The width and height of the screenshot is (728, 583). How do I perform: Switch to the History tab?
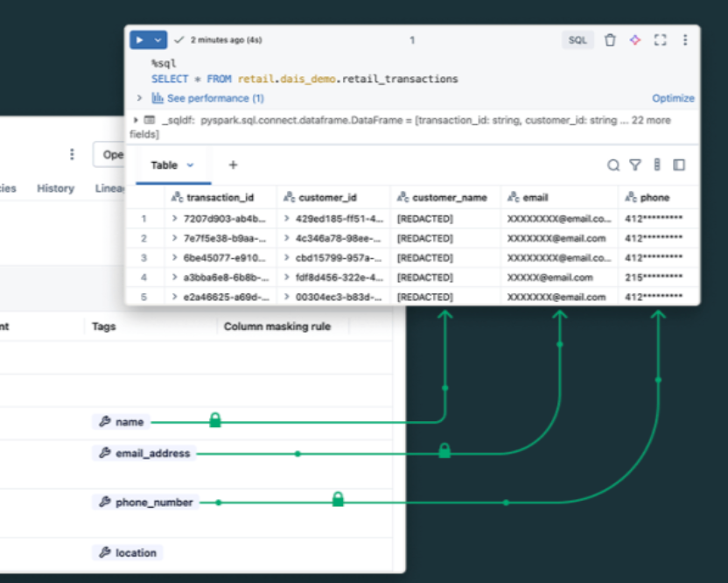(55, 188)
